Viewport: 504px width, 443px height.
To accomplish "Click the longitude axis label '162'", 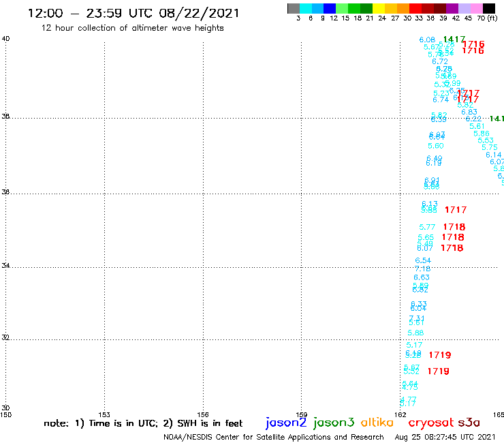I will (x=400, y=414).
